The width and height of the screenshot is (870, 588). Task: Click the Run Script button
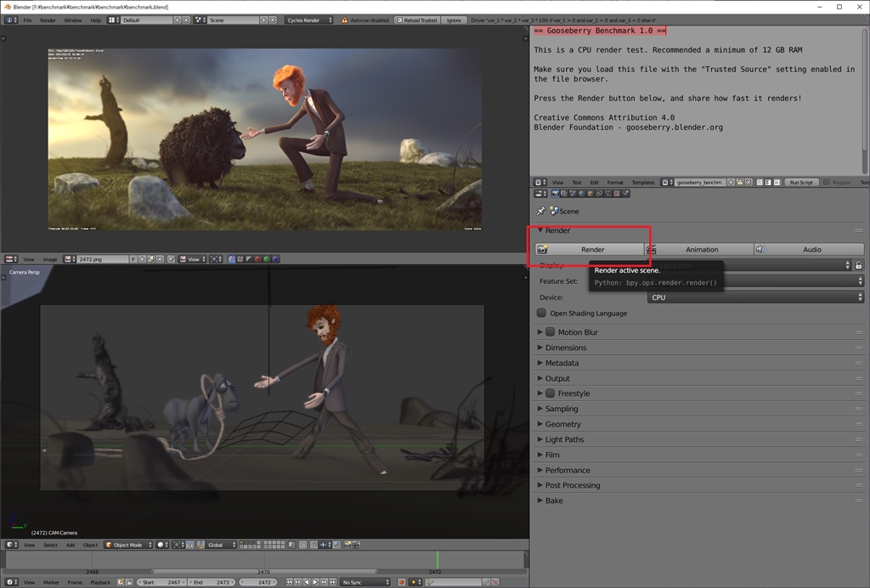coord(800,182)
